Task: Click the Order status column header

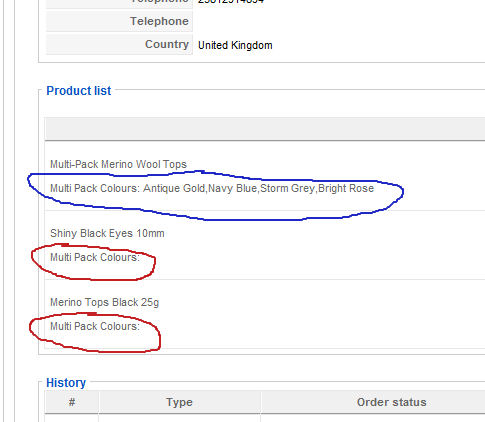Action: point(391,402)
